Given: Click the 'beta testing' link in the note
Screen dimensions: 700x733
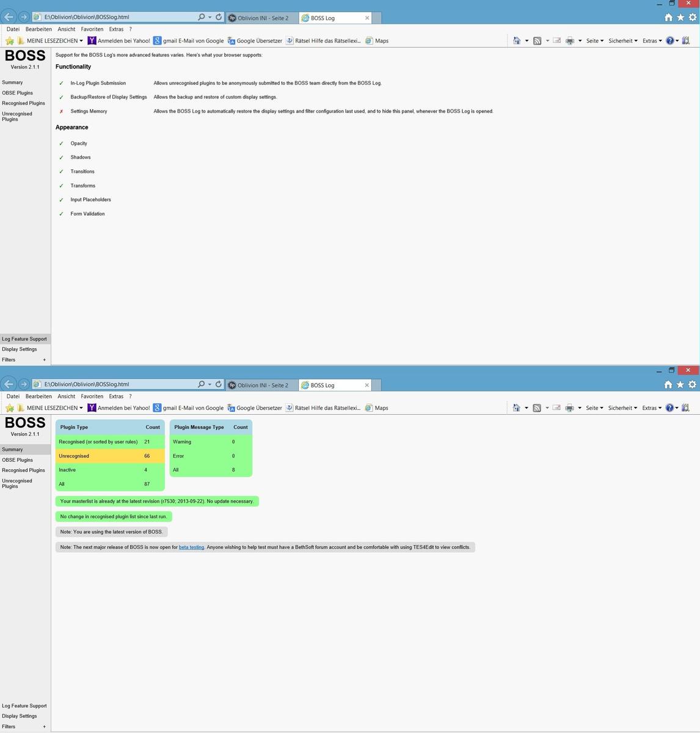Looking at the screenshot, I should [x=191, y=547].
